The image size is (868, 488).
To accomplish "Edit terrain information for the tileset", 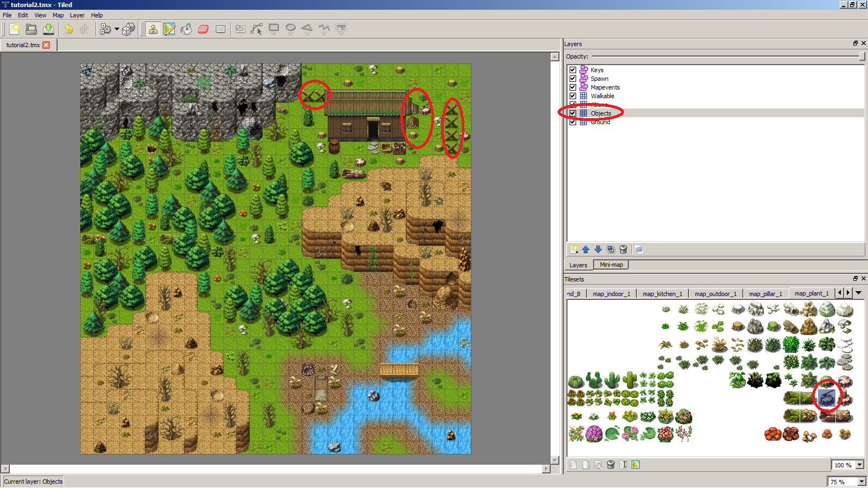I will (635, 465).
